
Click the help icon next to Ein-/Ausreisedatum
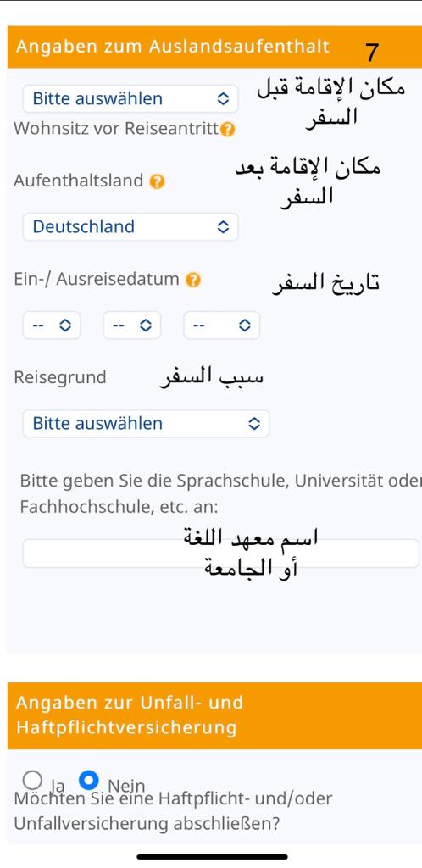193,280
